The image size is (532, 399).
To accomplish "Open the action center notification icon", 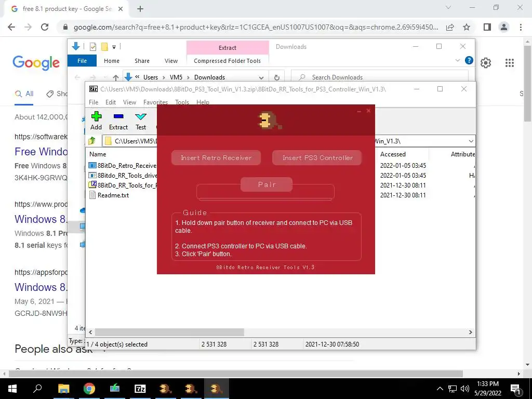I will 516,389.
